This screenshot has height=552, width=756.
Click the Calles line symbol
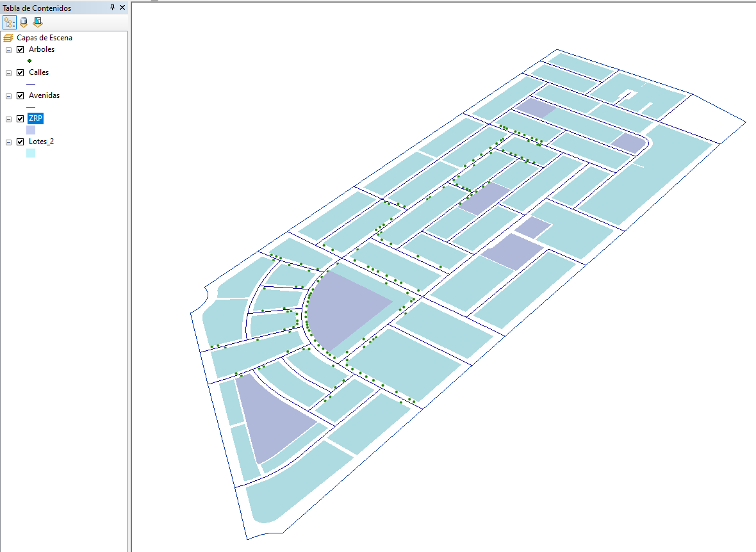point(30,84)
